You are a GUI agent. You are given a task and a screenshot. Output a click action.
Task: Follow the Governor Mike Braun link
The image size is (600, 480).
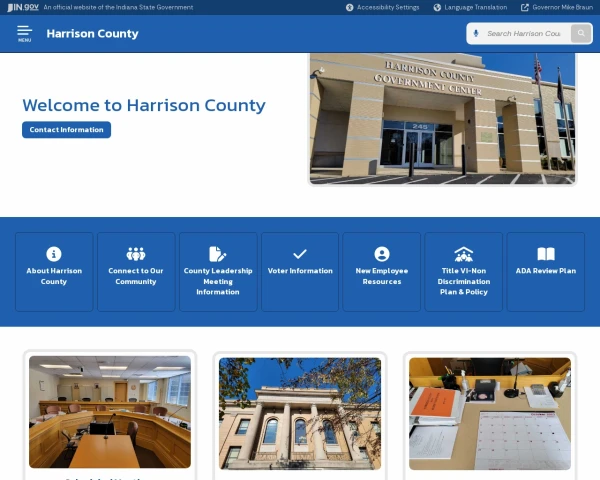557,7
